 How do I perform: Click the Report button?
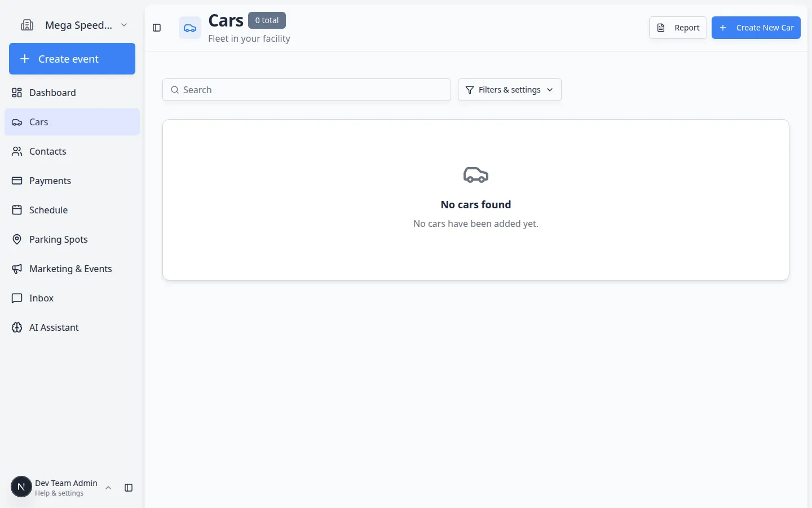(678, 28)
